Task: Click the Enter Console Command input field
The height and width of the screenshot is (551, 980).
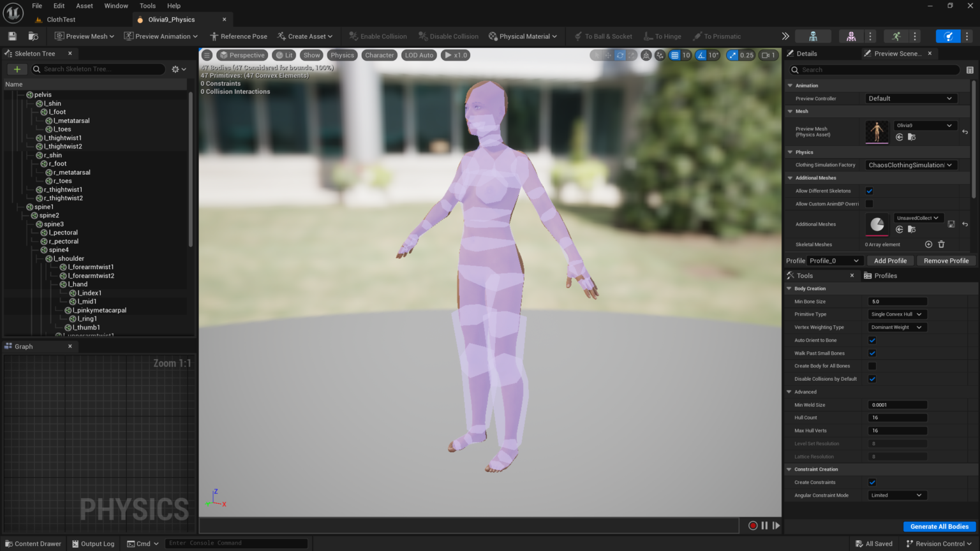Action: pos(236,543)
